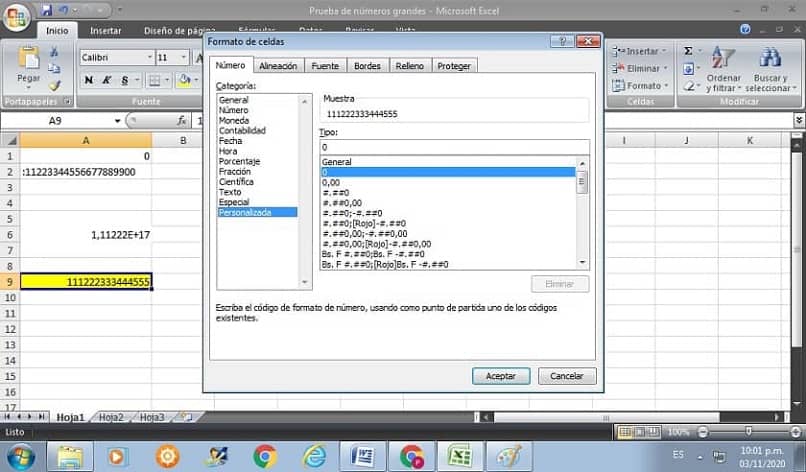The width and height of the screenshot is (806, 472).
Task: Select sheet tab Hoja2
Action: tap(111, 417)
